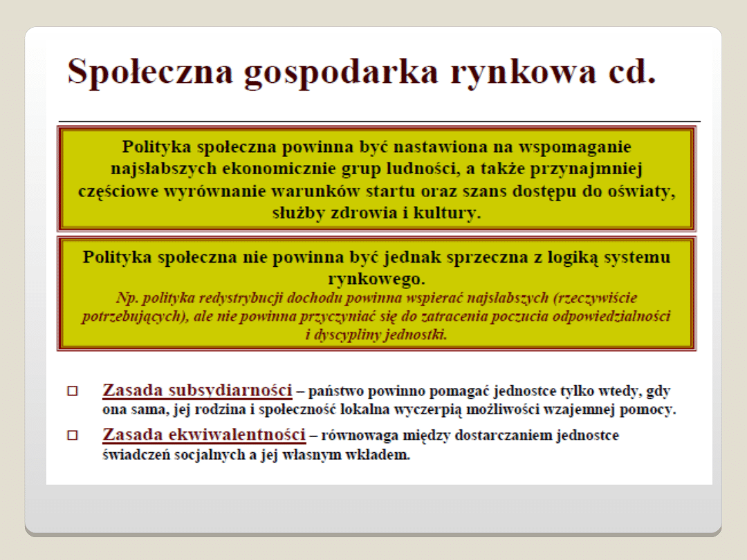This screenshot has width=747, height=560.
Task: Click the line starting "częściowe wyrównanie warunków startu"
Action: 377,192
